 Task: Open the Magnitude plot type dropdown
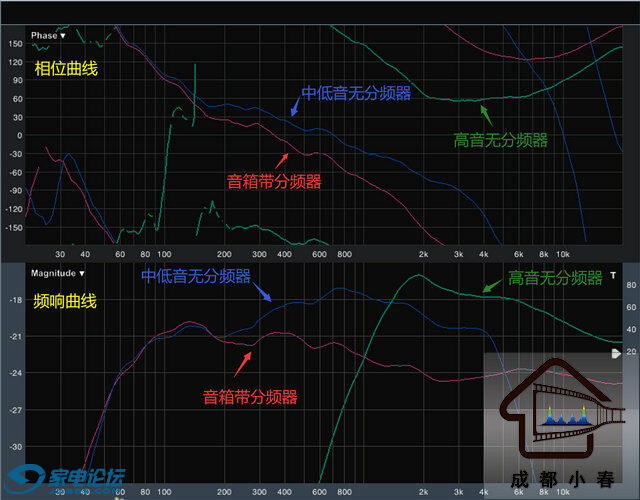point(56,272)
